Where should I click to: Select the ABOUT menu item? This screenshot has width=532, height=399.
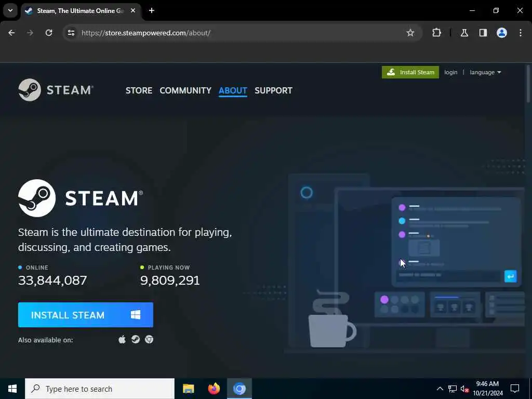click(x=233, y=90)
